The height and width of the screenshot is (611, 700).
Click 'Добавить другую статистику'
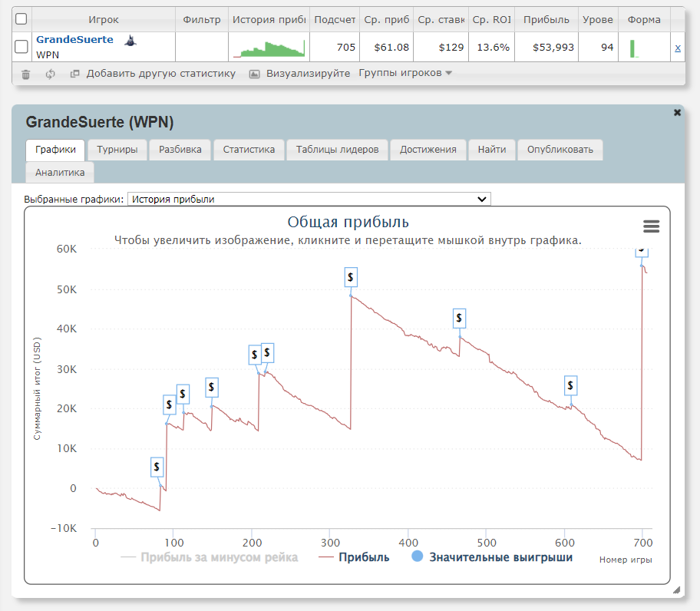tap(152, 74)
